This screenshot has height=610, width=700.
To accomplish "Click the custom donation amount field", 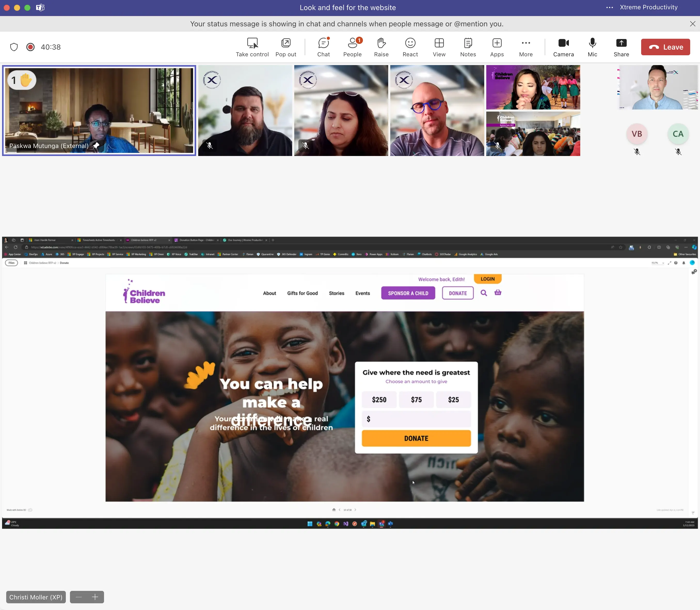I will pyautogui.click(x=416, y=419).
